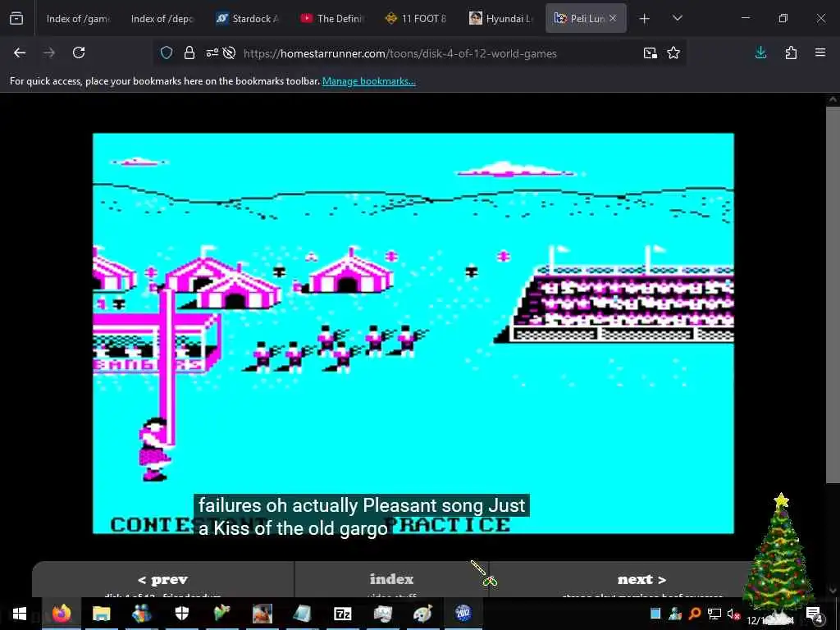
Task: Switch to the Hyundai tab
Action: coord(501,18)
